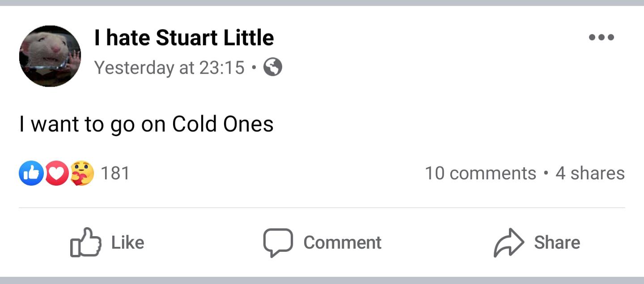The width and height of the screenshot is (644, 284).
Task: Click the red heart love reaction icon
Action: [56, 174]
